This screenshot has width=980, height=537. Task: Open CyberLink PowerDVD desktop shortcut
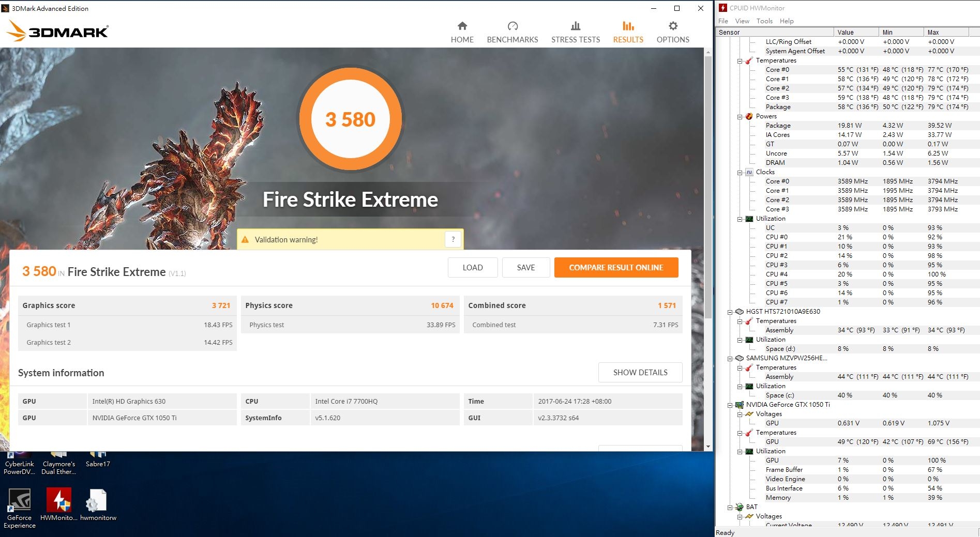[19, 464]
